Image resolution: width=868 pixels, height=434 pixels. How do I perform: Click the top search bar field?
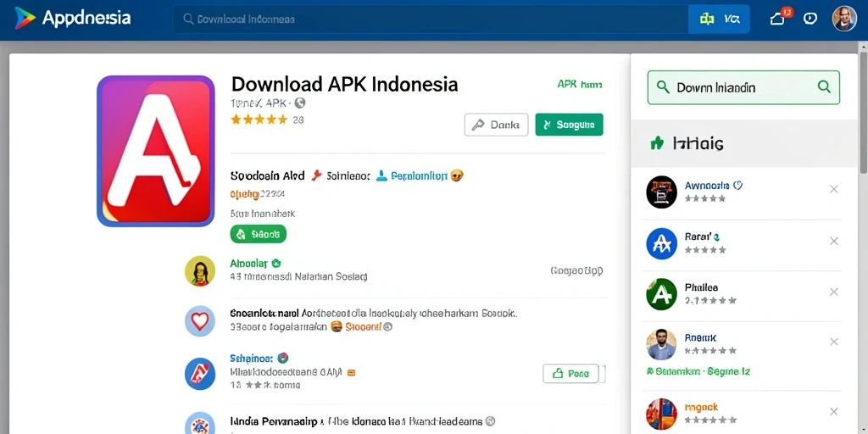[430, 19]
